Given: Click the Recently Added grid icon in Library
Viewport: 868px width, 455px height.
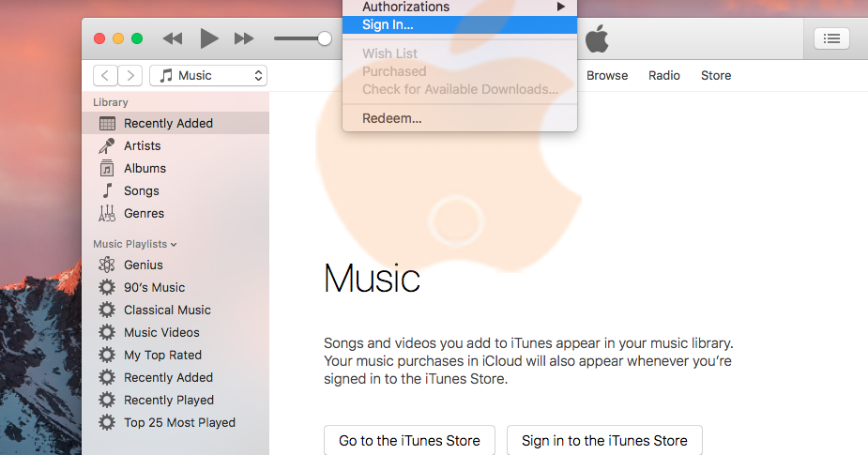Looking at the screenshot, I should click(107, 124).
